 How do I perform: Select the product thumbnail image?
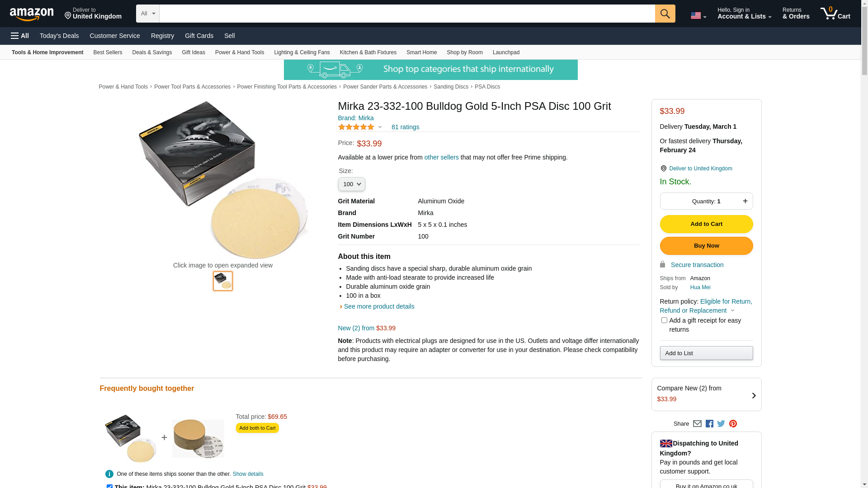click(x=223, y=281)
